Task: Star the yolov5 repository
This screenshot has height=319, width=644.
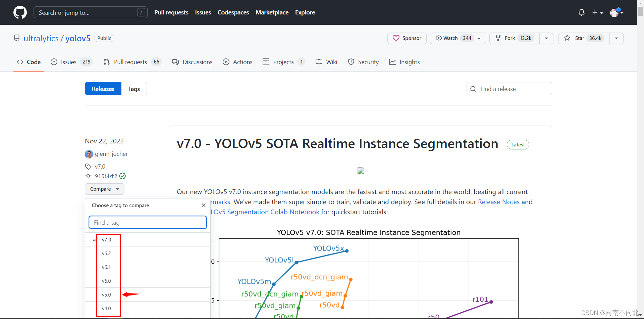Action: (584, 38)
